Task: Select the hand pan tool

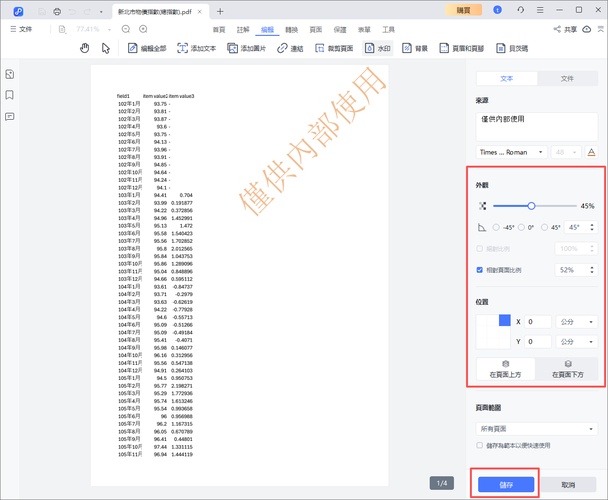Action: coord(83,48)
